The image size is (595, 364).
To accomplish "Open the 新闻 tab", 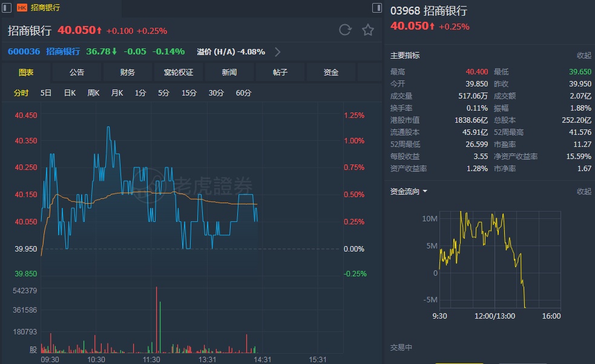I will click(x=229, y=73).
